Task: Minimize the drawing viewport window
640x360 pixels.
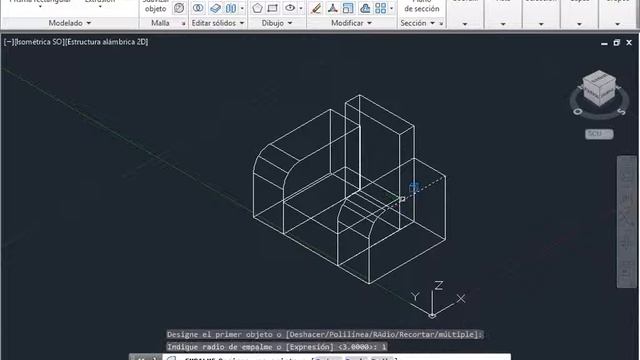Action: 604,43
